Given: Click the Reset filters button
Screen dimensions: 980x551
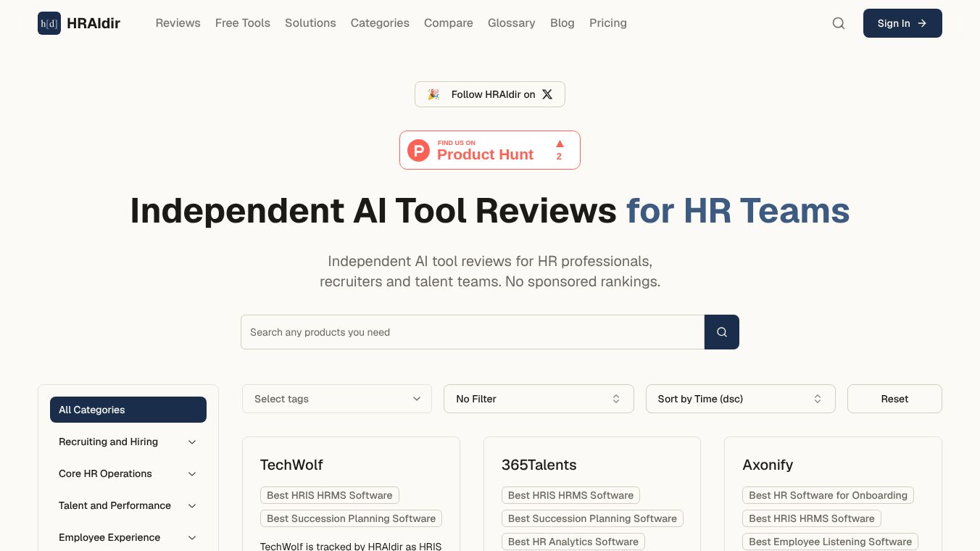Looking at the screenshot, I should 894,399.
